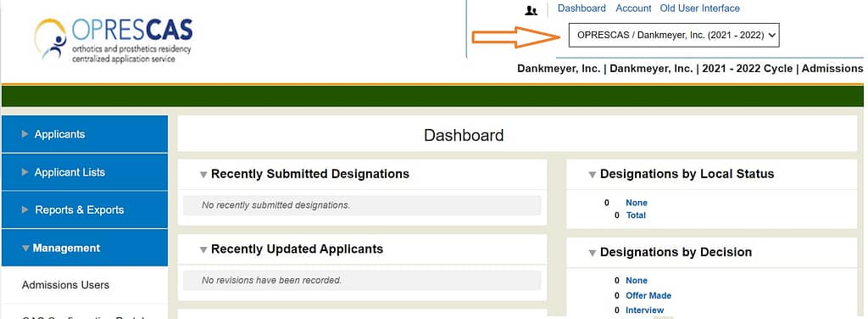
Task: Open None link under Local Status
Action: pyautogui.click(x=636, y=203)
